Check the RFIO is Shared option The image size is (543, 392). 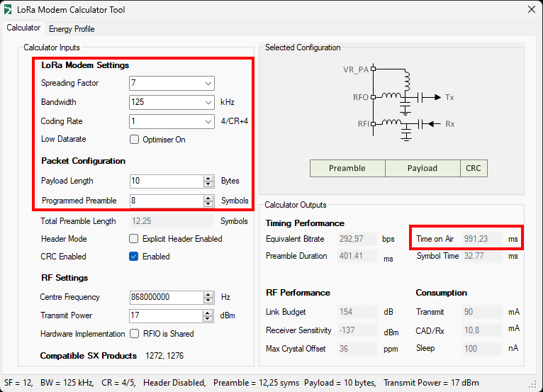click(134, 334)
